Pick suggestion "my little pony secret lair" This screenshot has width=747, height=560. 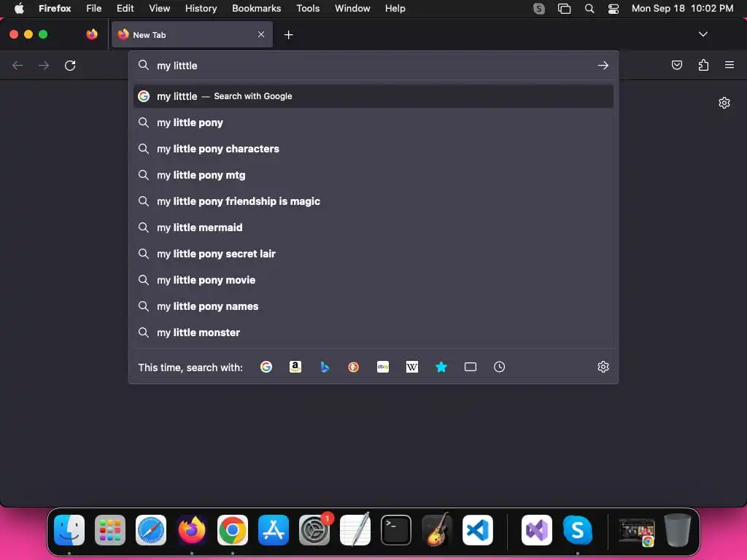pyautogui.click(x=373, y=253)
